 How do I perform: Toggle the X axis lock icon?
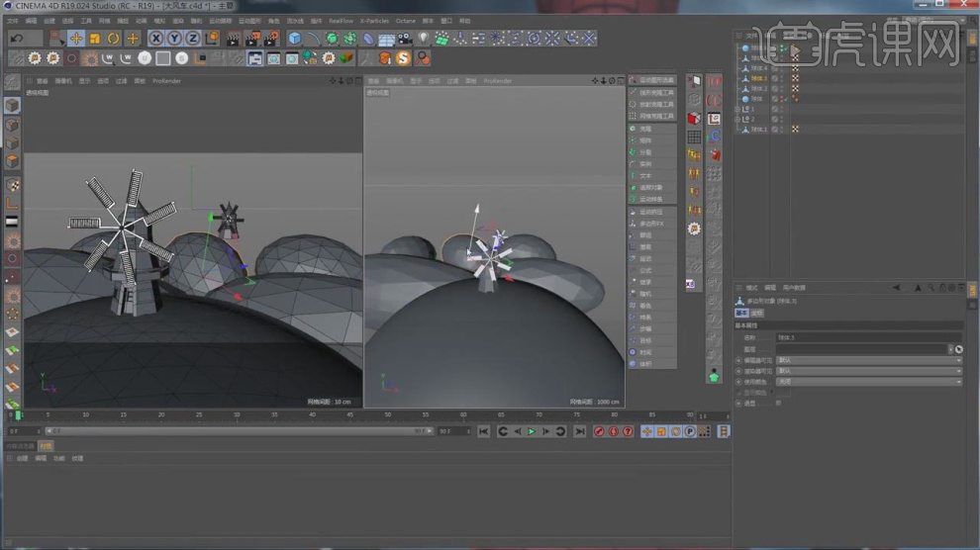156,39
